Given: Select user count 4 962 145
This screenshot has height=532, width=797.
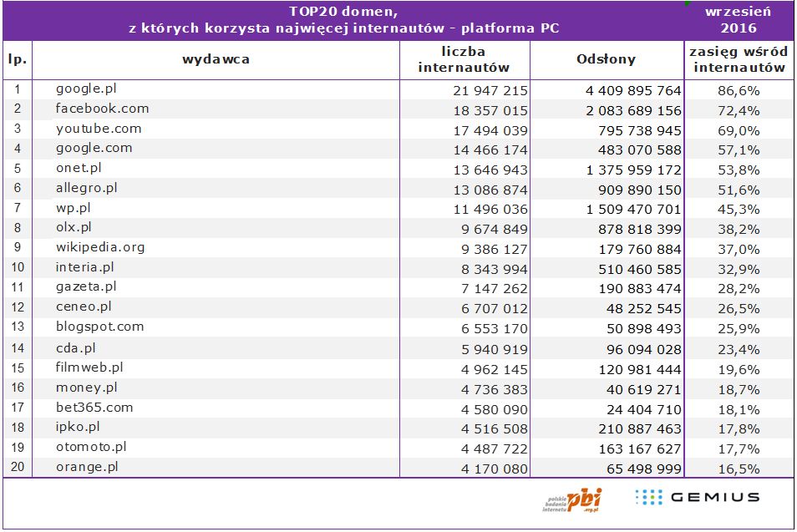Looking at the screenshot, I should (495, 369).
